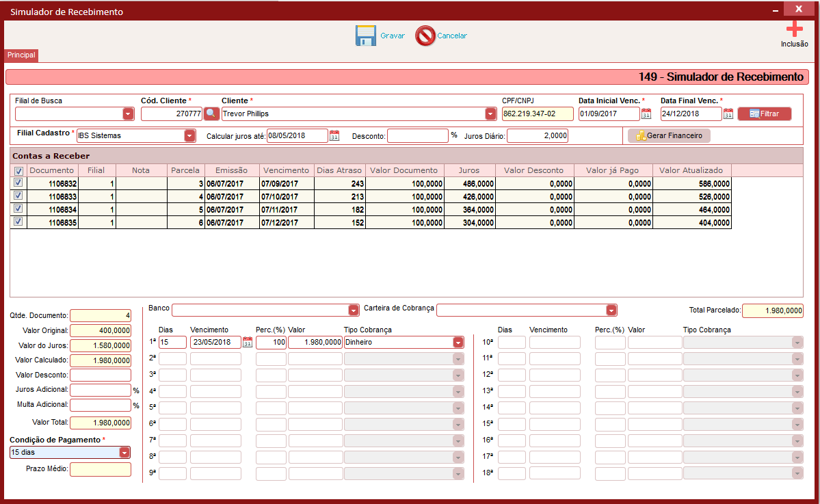Uncheck the checkbox for document 1106832

click(x=18, y=183)
